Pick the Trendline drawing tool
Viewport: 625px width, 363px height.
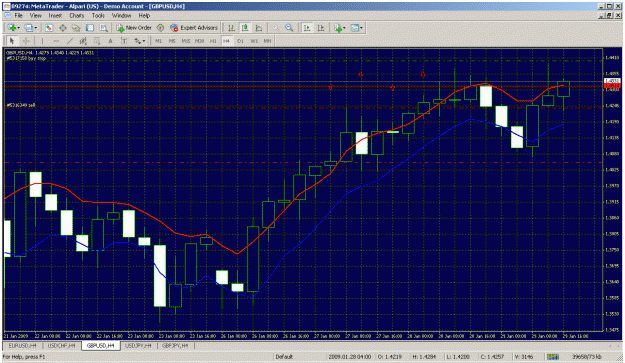(x=70, y=41)
